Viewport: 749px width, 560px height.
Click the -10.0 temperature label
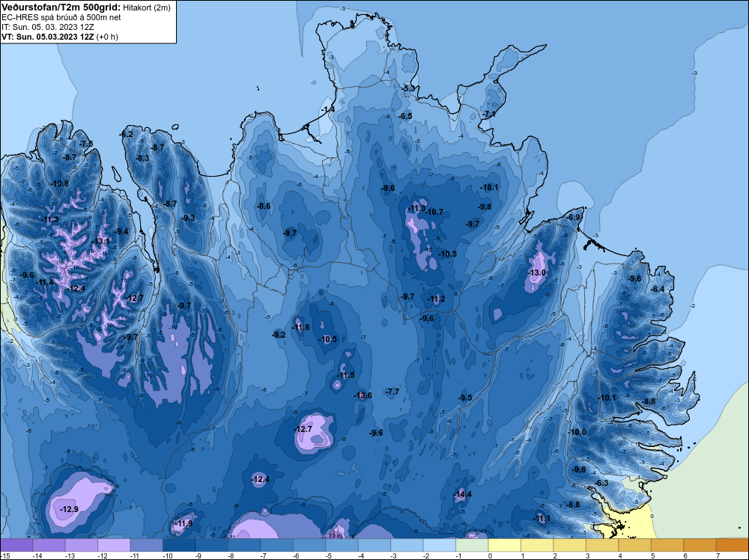(x=577, y=431)
